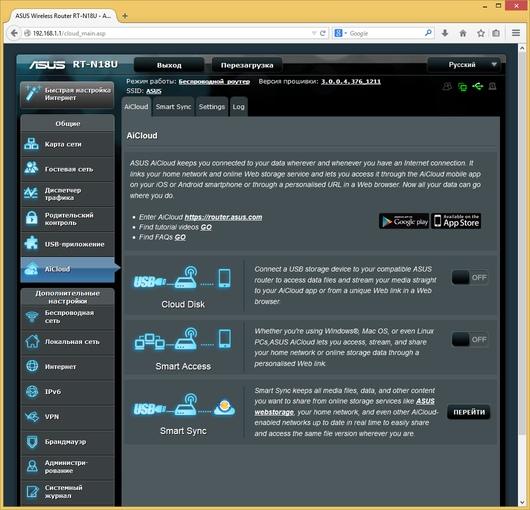This screenshot has width=530, height=510.
Task: Open the URL bar history dropdown arrow
Action: coord(314,33)
